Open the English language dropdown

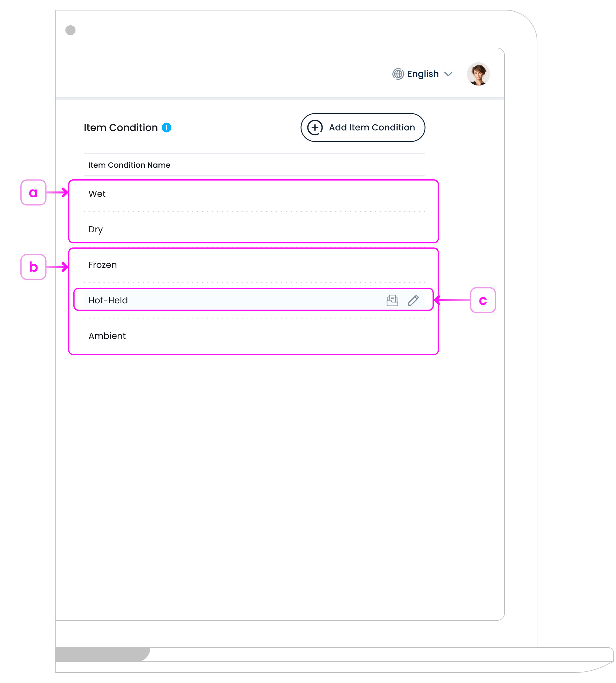pyautogui.click(x=423, y=74)
